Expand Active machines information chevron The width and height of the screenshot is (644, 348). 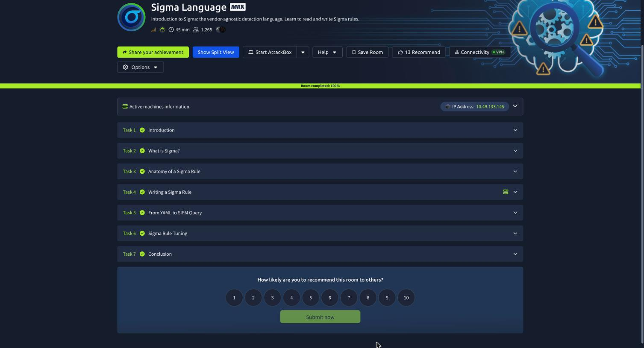click(515, 106)
